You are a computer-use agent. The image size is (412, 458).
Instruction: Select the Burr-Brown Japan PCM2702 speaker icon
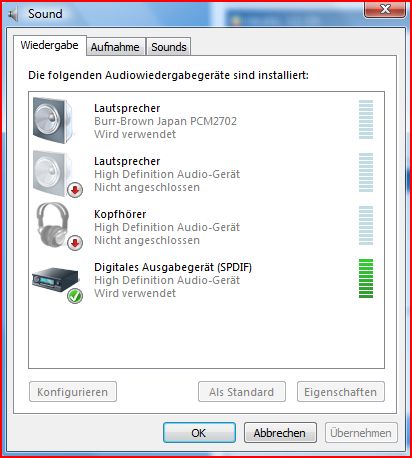pos(53,120)
